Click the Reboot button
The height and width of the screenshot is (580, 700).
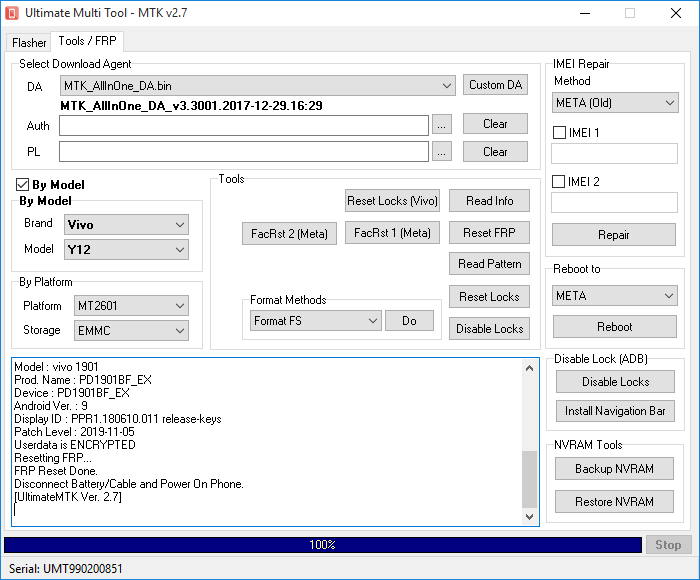(615, 327)
